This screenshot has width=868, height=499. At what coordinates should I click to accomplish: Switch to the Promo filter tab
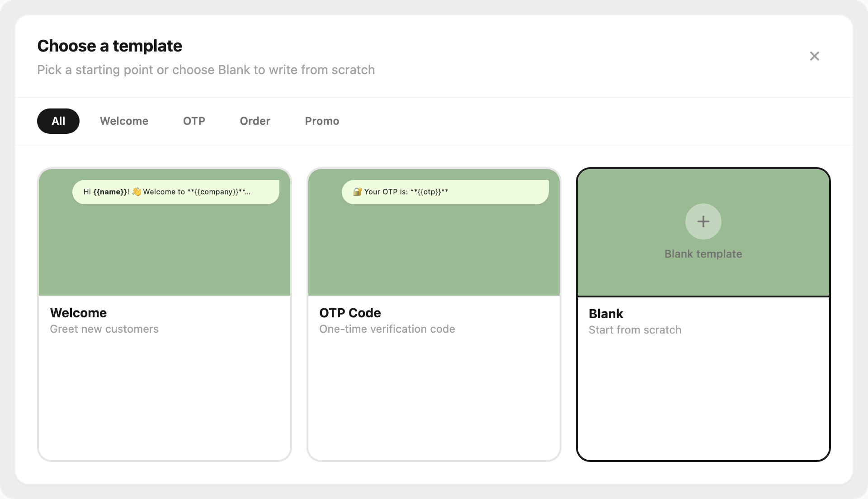pyautogui.click(x=322, y=121)
